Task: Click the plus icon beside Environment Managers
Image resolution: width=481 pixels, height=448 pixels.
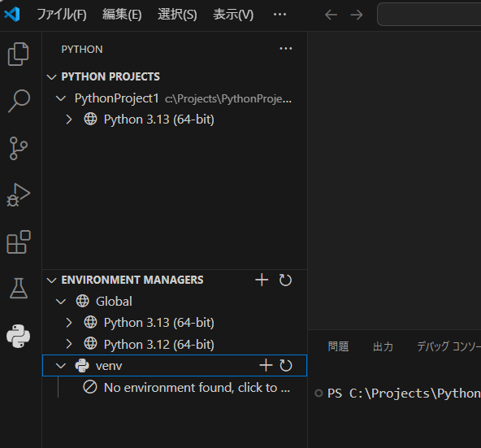Action: 262,280
